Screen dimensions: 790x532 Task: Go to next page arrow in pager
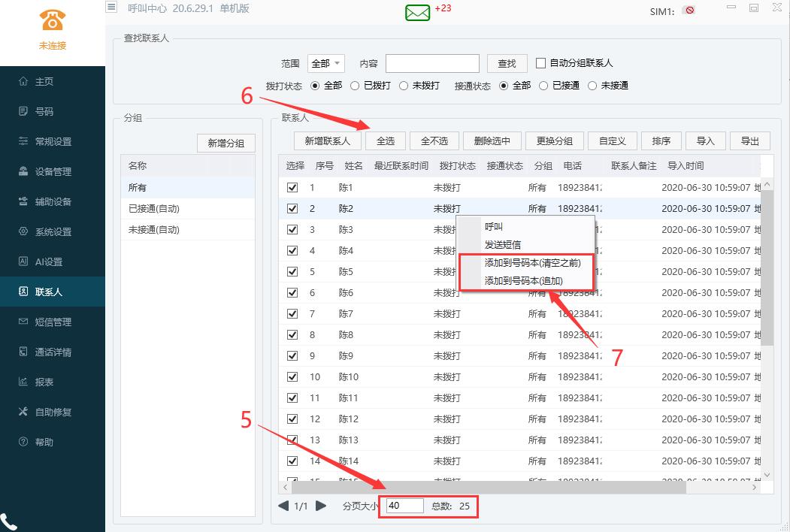(321, 506)
